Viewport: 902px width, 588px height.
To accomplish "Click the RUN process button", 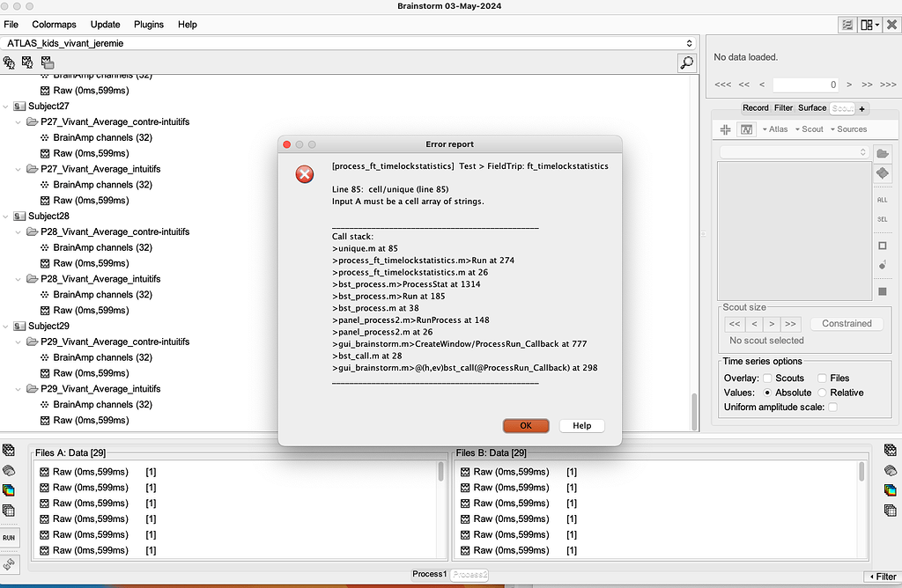I will pos(9,537).
